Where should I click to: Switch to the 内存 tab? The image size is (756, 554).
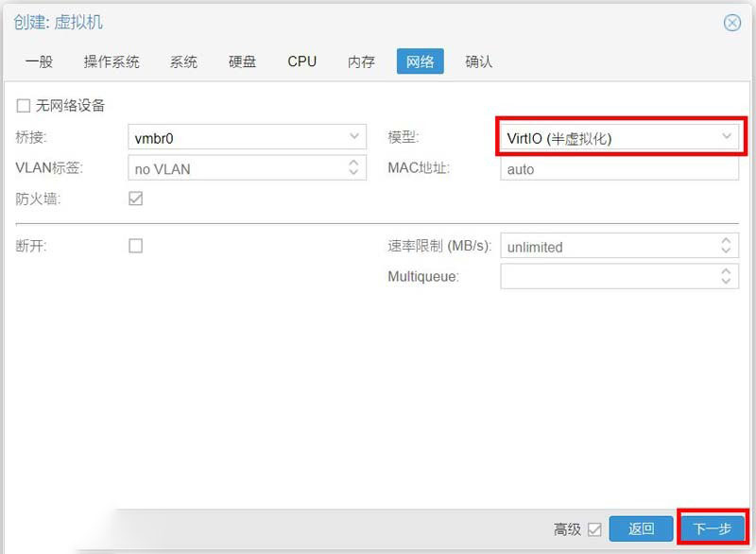361,61
